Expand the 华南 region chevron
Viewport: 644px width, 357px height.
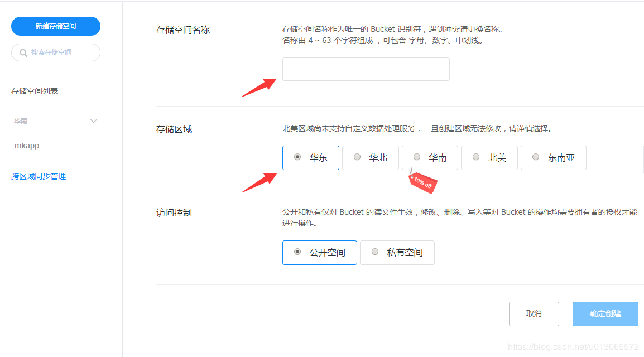tap(94, 121)
